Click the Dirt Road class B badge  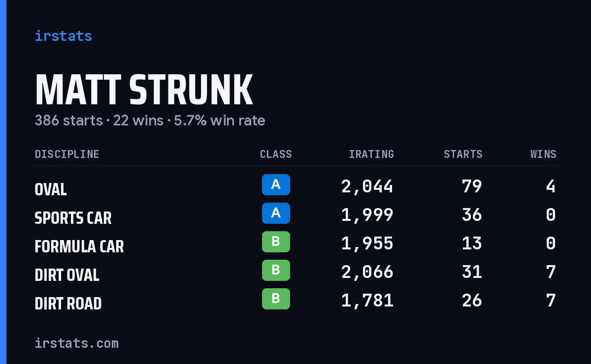[276, 299]
